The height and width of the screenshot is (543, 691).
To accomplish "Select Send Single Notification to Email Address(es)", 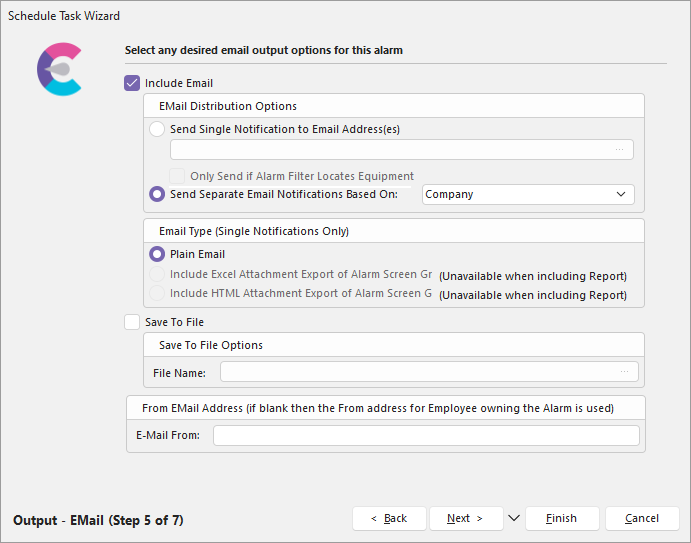I will (x=157, y=129).
